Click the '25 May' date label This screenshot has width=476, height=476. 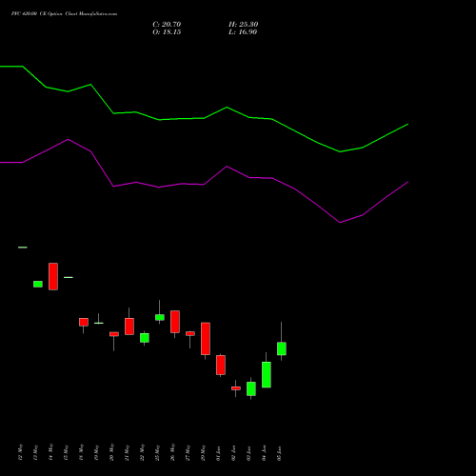click(x=158, y=453)
